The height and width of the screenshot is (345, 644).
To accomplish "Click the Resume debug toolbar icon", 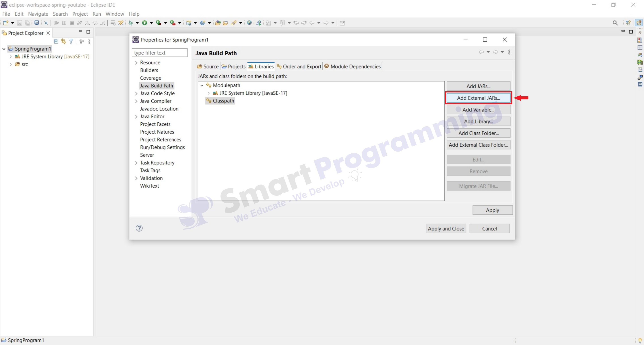I will pyautogui.click(x=56, y=23).
